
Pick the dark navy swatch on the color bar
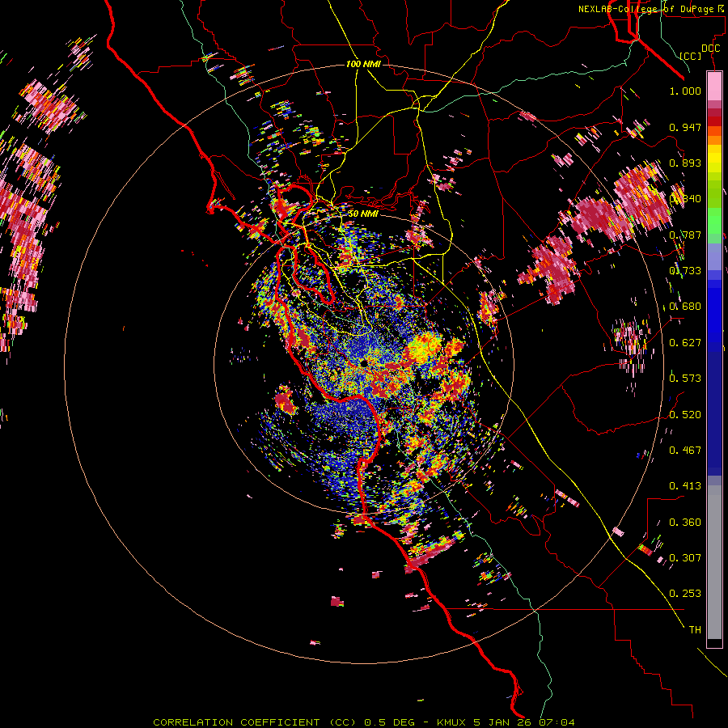[x=714, y=408]
